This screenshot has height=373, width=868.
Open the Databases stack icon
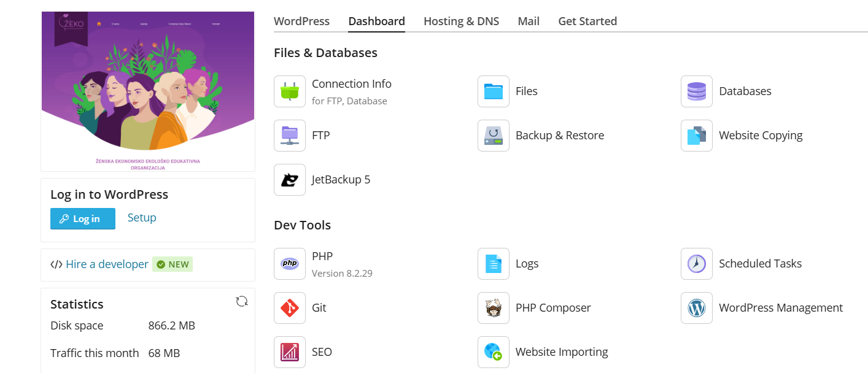pos(697,91)
